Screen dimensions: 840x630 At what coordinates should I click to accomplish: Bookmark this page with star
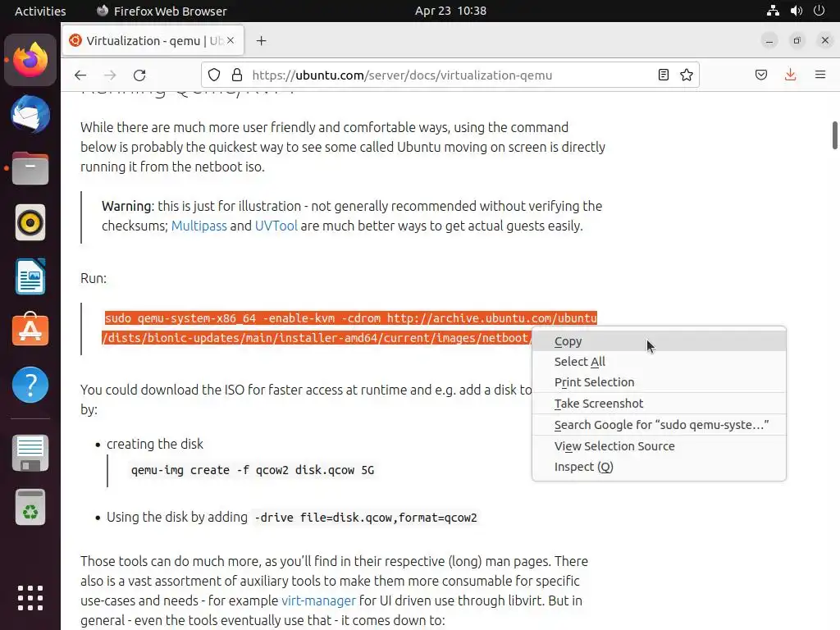click(687, 75)
